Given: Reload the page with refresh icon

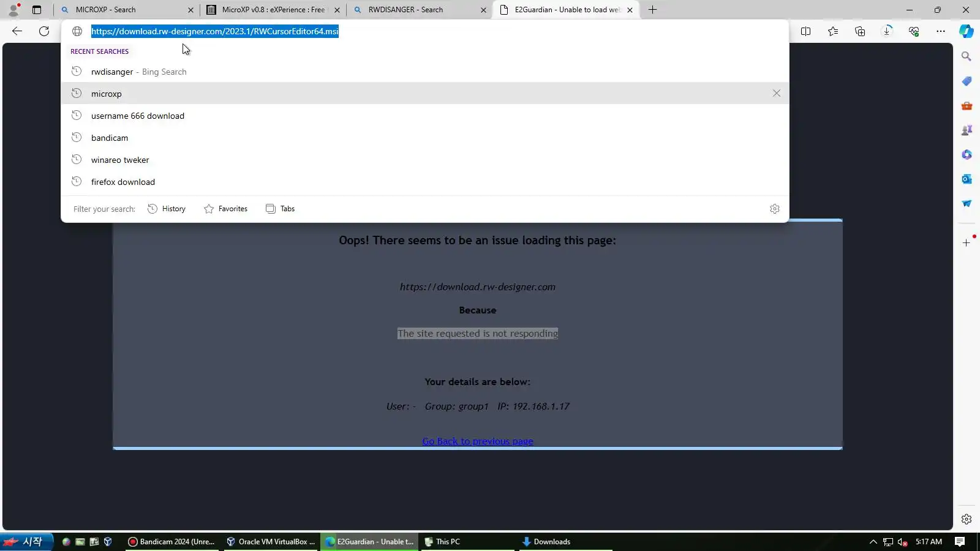Looking at the screenshot, I should (44, 31).
